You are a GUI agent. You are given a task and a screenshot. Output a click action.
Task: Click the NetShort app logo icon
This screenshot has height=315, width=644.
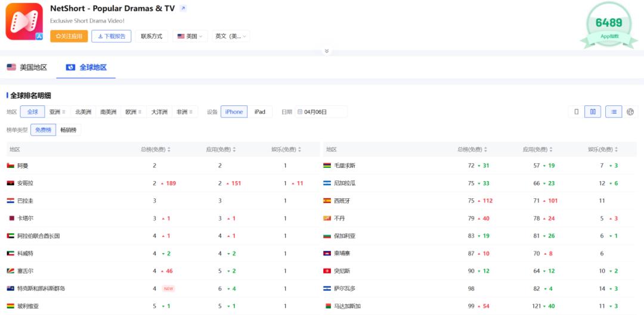24,21
